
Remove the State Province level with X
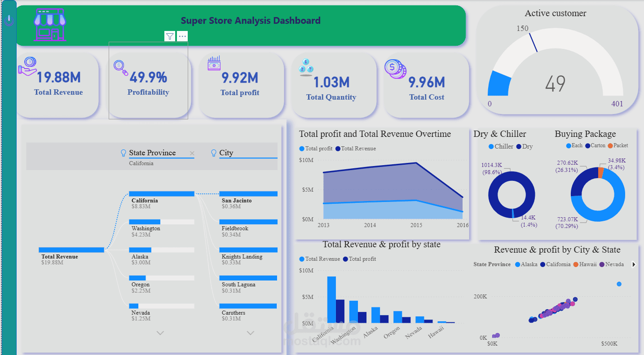coord(192,153)
